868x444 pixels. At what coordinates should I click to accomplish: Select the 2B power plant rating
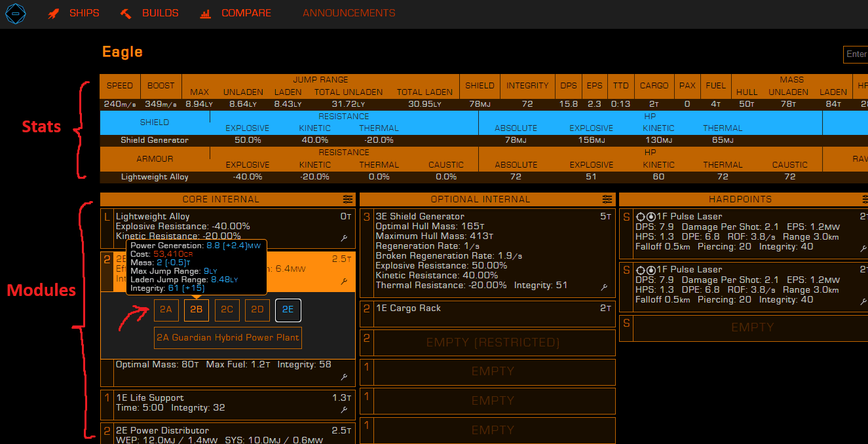(197, 310)
